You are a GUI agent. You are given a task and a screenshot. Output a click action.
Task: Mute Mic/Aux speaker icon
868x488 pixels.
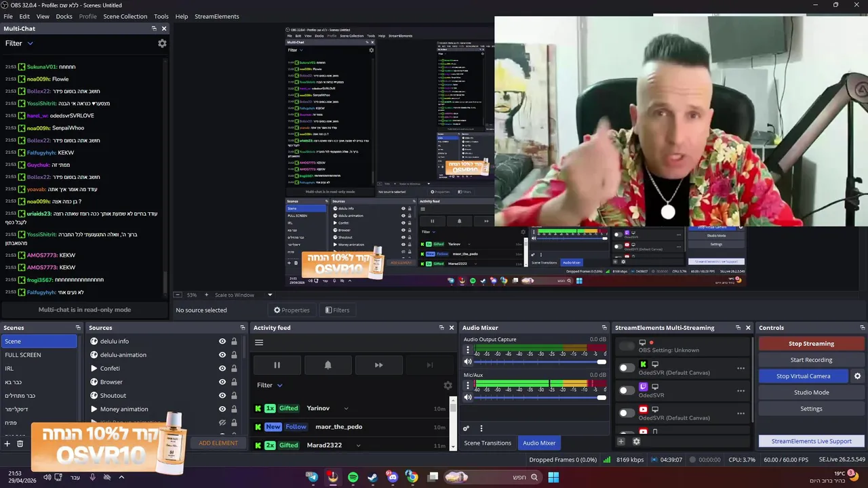467,397
